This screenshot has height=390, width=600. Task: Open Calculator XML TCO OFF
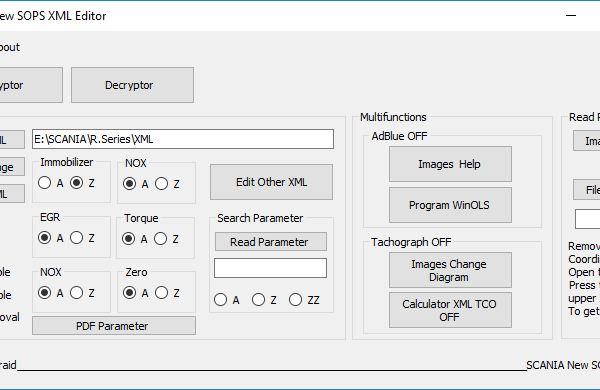point(450,310)
